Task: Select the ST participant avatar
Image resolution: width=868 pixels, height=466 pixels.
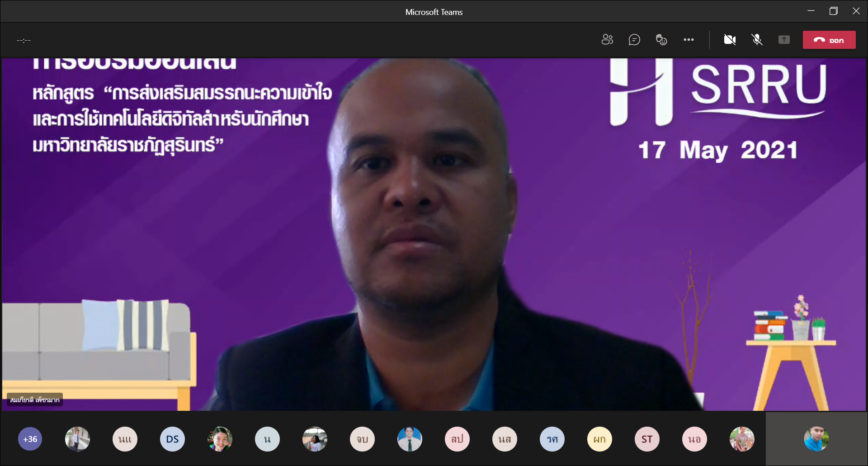Action: (647, 439)
